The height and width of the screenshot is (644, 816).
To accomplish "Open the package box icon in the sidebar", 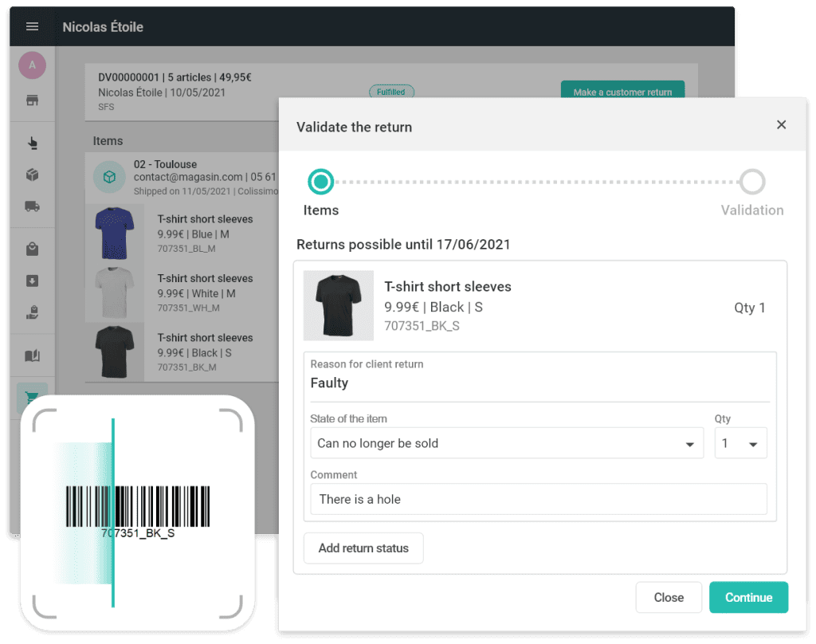I will (32, 175).
